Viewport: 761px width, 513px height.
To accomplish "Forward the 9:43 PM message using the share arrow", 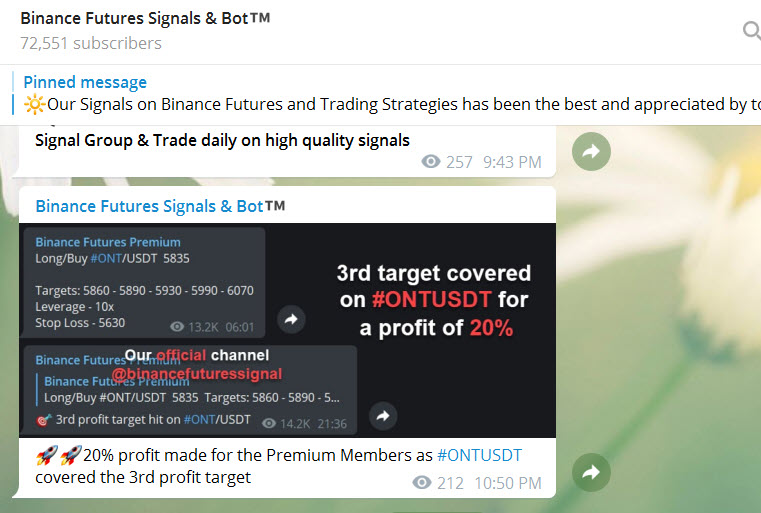I will pyautogui.click(x=591, y=152).
